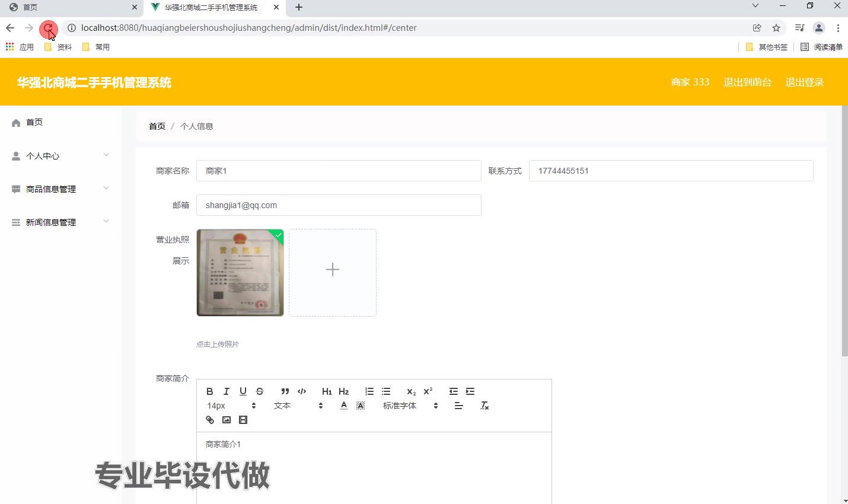Click the 邮箱 email input field
The image size is (848, 504).
pyautogui.click(x=339, y=205)
